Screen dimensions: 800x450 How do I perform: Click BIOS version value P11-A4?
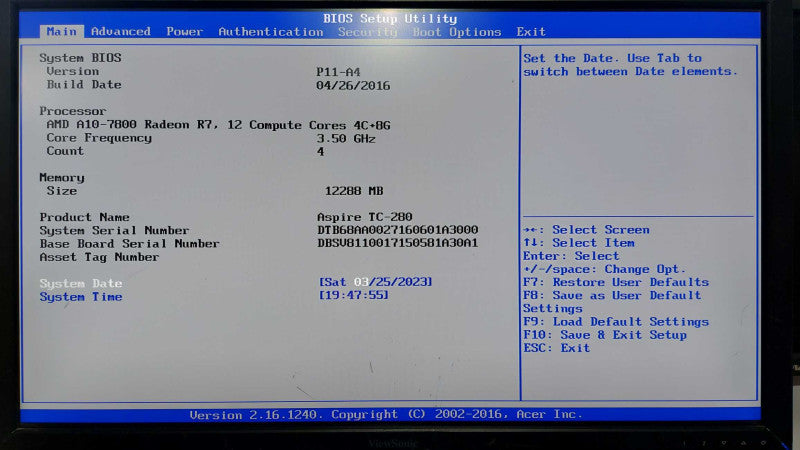pos(338,72)
